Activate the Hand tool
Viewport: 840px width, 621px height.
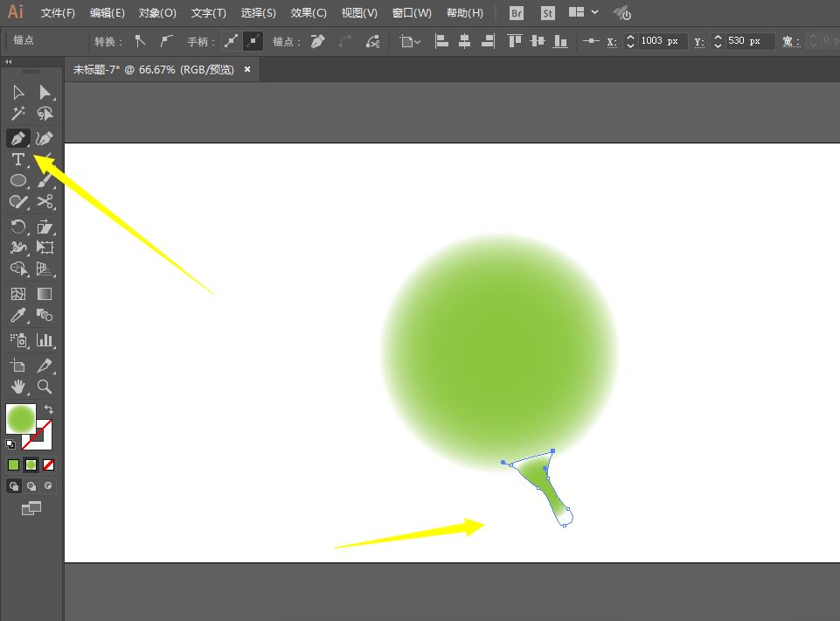click(x=17, y=387)
